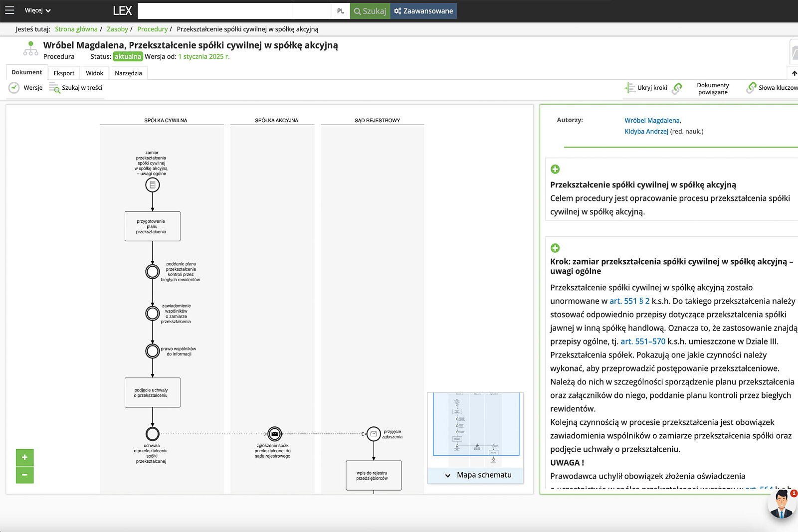Click the main LEX search input field

[214, 11]
